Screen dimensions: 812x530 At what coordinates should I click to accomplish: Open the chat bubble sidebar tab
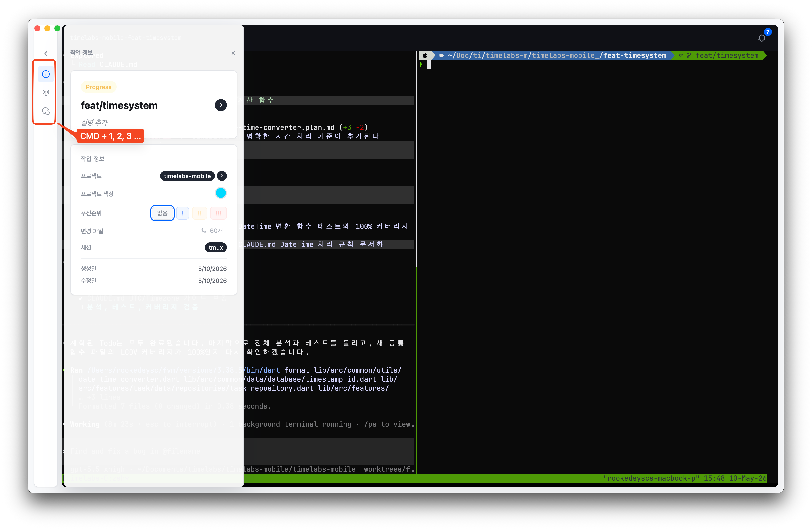pyautogui.click(x=46, y=111)
